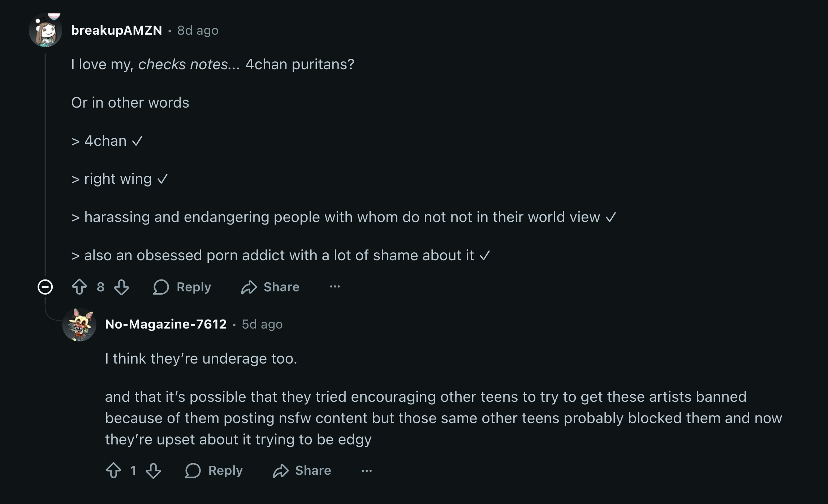Click the '8d ago' comment timestamp

[198, 30]
